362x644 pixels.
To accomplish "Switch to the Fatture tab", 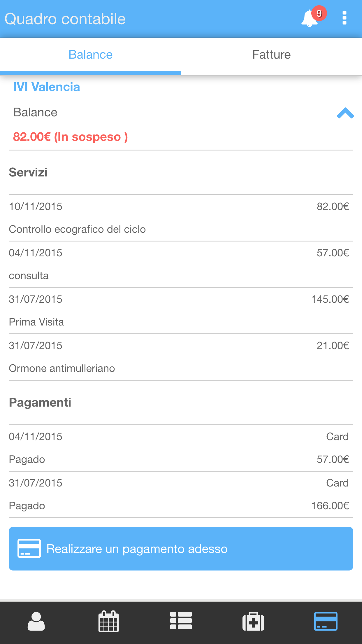I will (271, 55).
